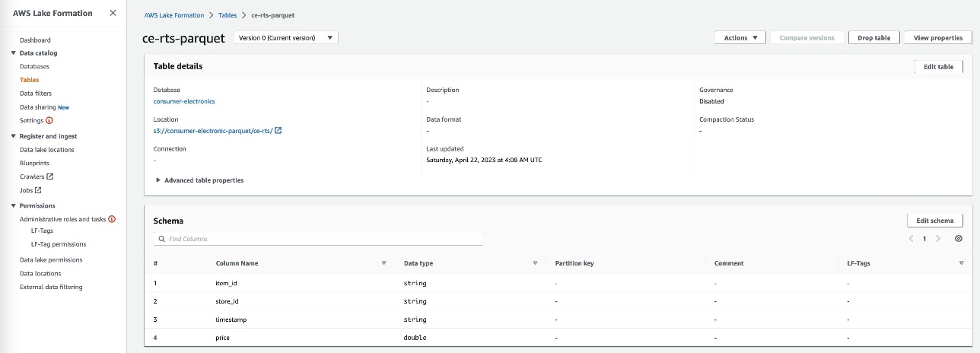Viewport: 980px width, 353px height.
Task: Open Databases in the sidebar
Action: coord(34,66)
